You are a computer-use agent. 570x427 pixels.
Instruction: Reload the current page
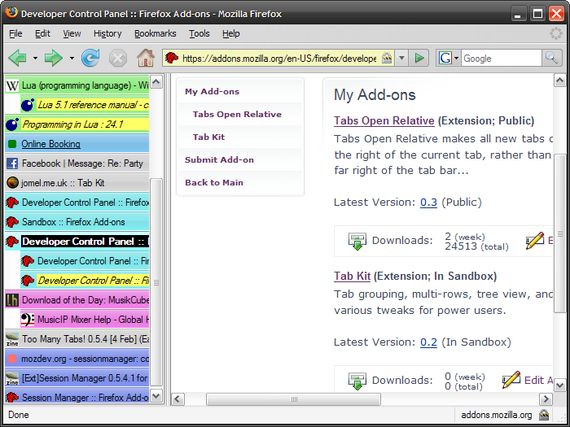90,58
